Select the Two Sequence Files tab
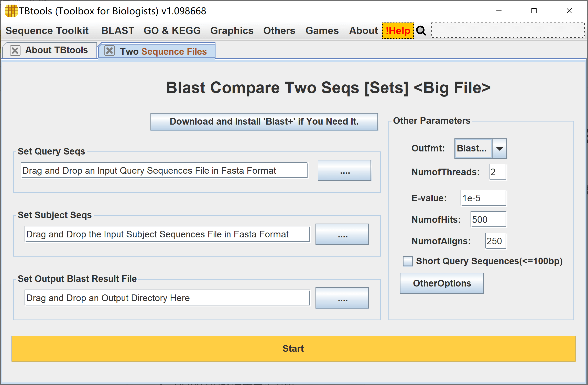This screenshot has height=385, width=588. 163,51
